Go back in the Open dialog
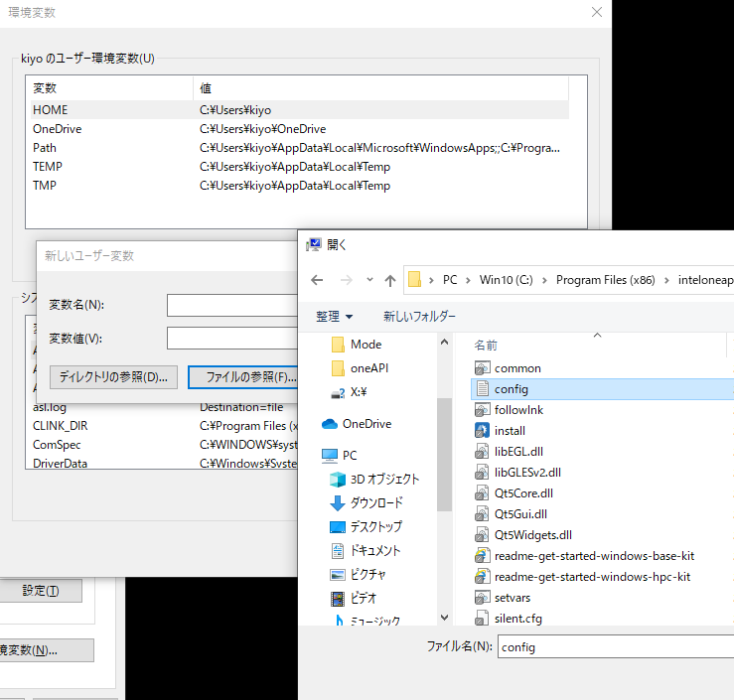 [317, 280]
